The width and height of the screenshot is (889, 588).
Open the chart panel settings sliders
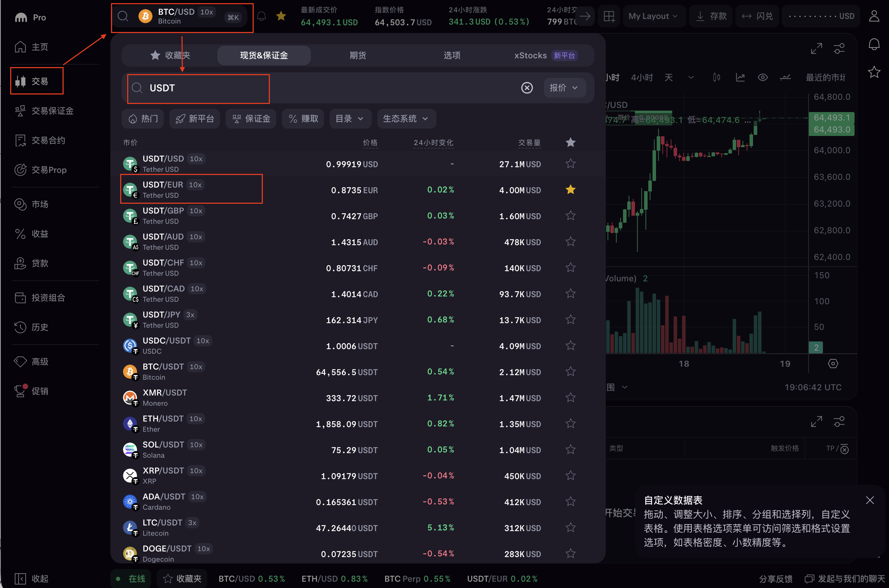(839, 48)
